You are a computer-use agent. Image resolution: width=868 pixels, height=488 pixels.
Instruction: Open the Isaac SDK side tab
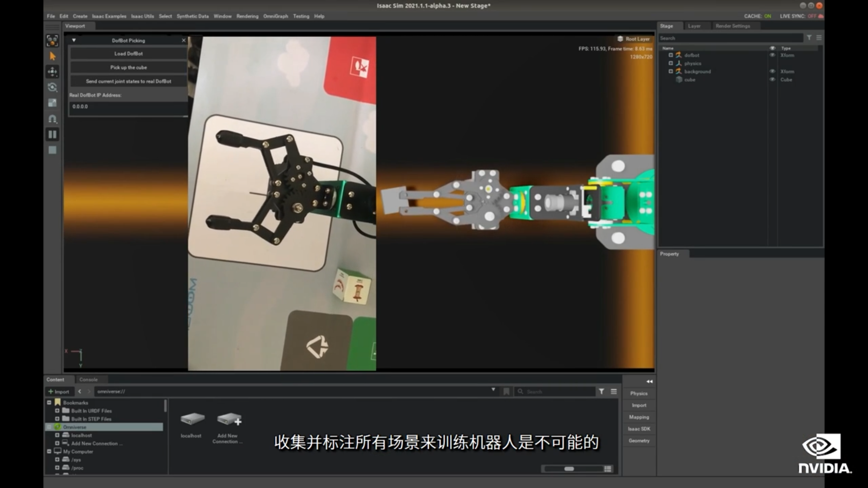click(x=639, y=429)
